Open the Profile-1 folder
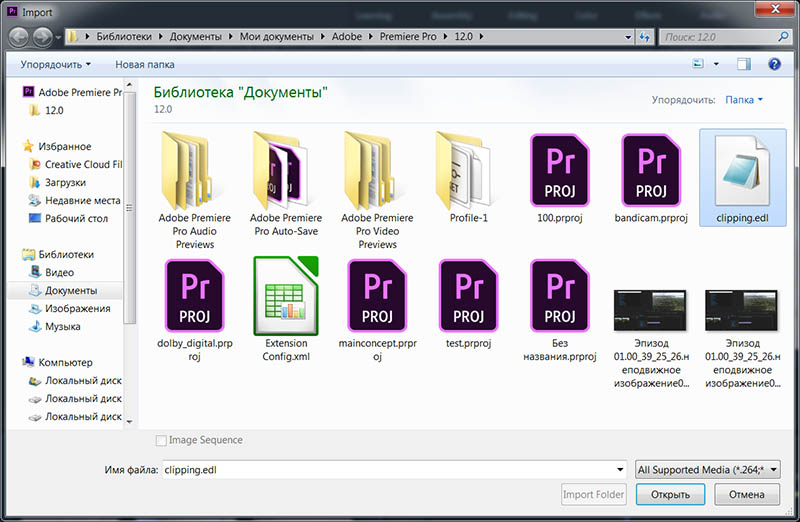800x522 pixels. [468, 178]
